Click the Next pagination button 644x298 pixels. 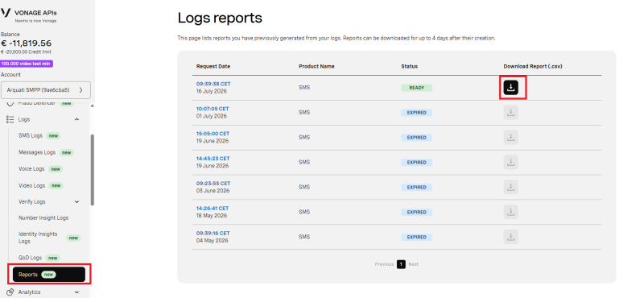click(413, 264)
